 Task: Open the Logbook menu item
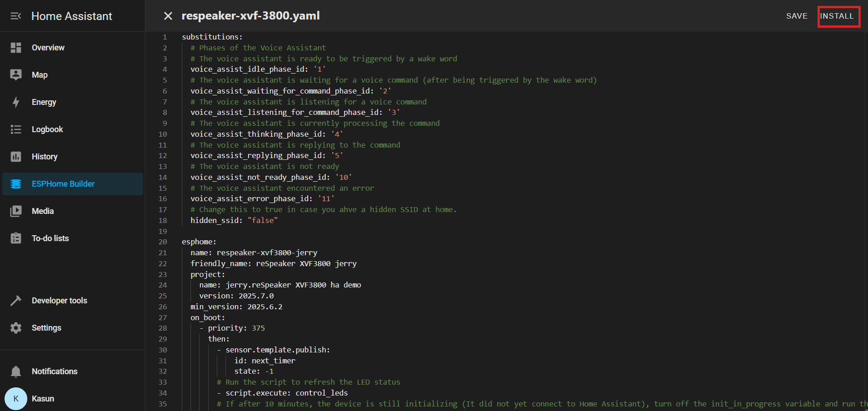(x=73, y=129)
